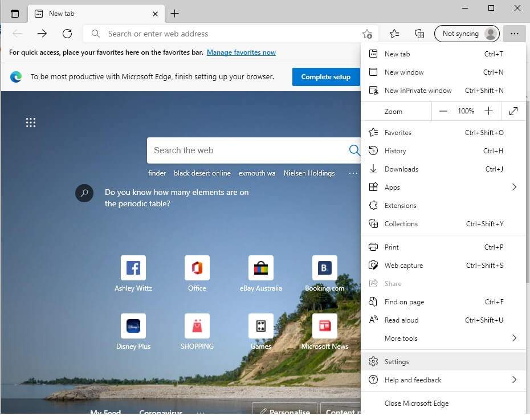The image size is (530, 420).
Task: Open the Collections toolbar icon
Action: [x=419, y=34]
